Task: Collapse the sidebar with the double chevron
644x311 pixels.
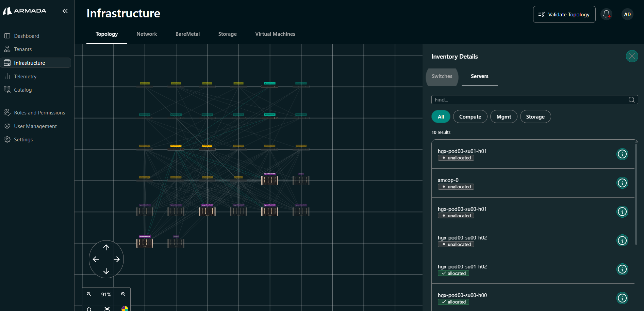Action: [x=65, y=11]
